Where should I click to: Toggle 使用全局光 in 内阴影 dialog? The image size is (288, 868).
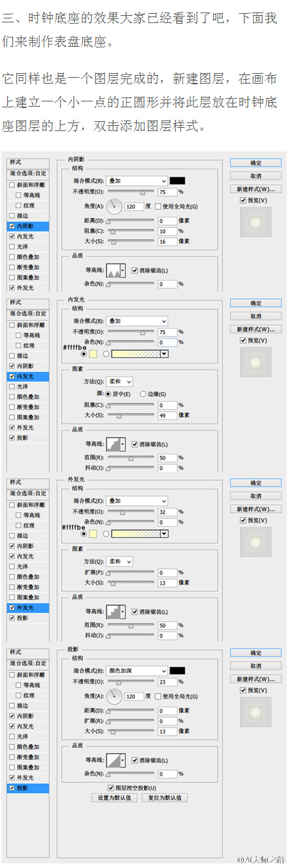pos(158,206)
